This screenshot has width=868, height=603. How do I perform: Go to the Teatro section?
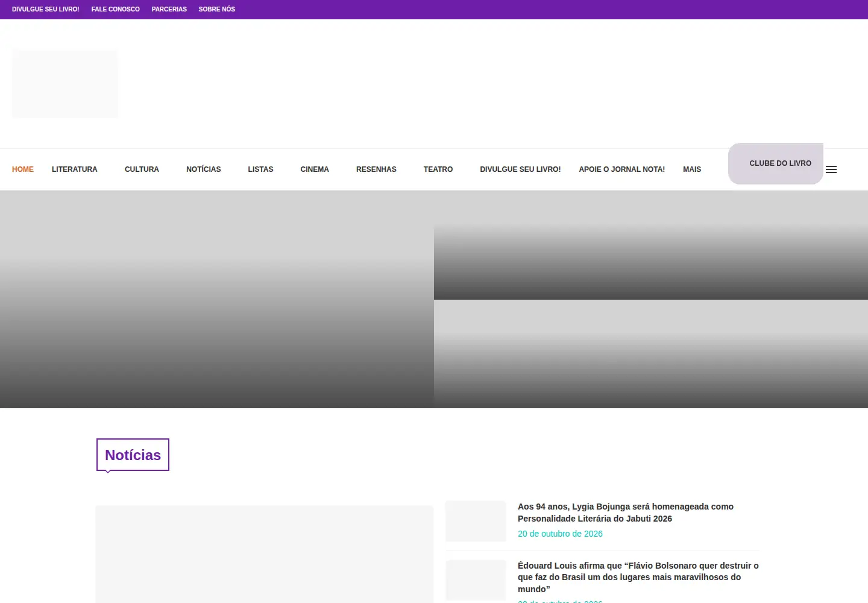(438, 169)
